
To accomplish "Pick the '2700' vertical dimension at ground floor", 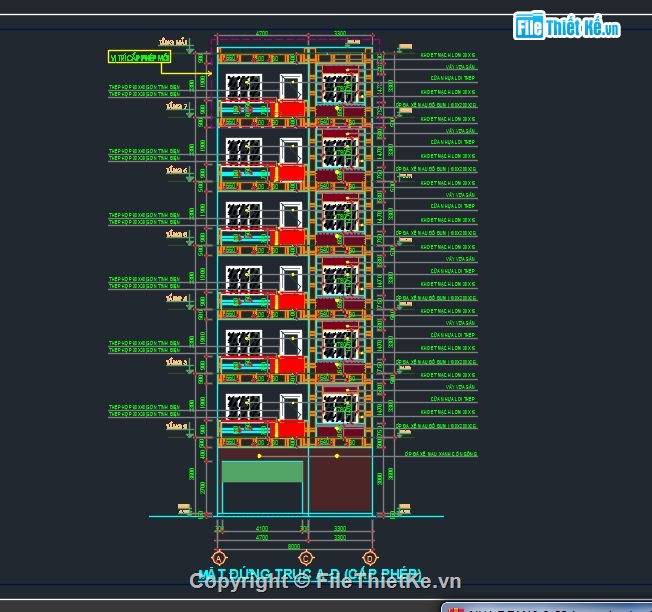I will (x=203, y=488).
